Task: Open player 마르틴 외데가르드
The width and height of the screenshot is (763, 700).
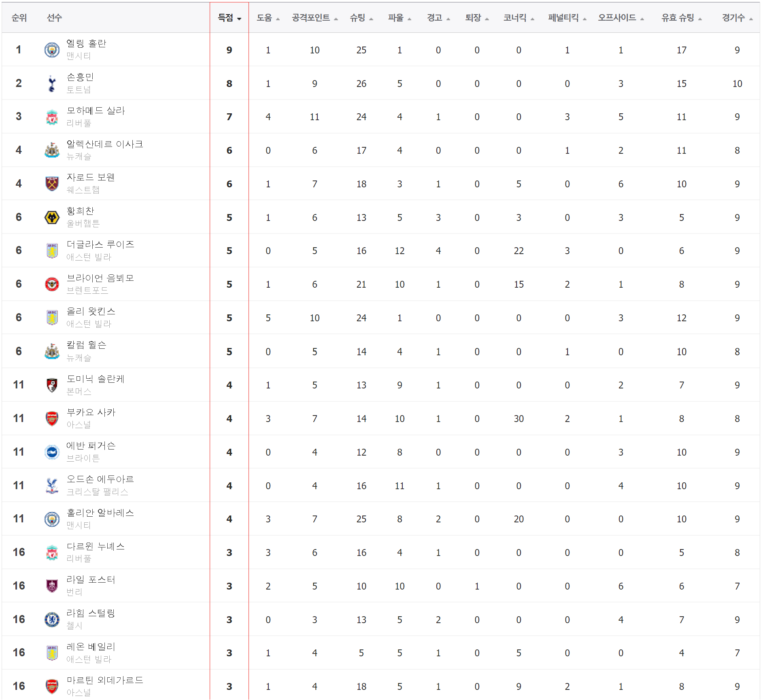Action: pos(105,680)
